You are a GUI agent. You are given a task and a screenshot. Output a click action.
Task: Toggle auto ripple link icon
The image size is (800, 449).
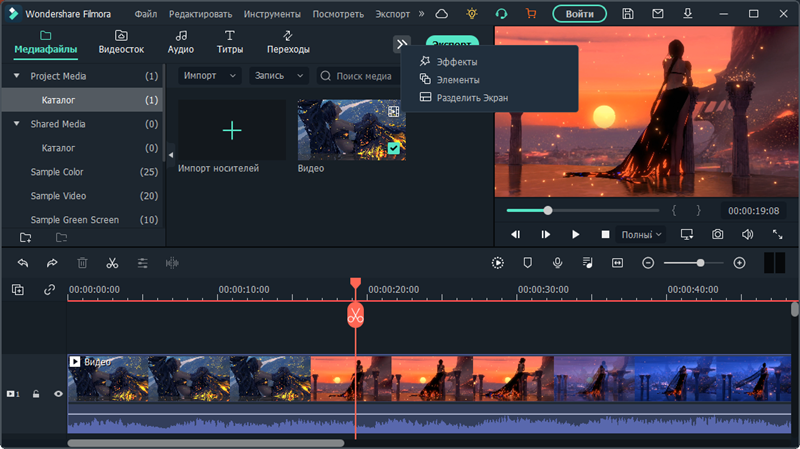(x=49, y=290)
